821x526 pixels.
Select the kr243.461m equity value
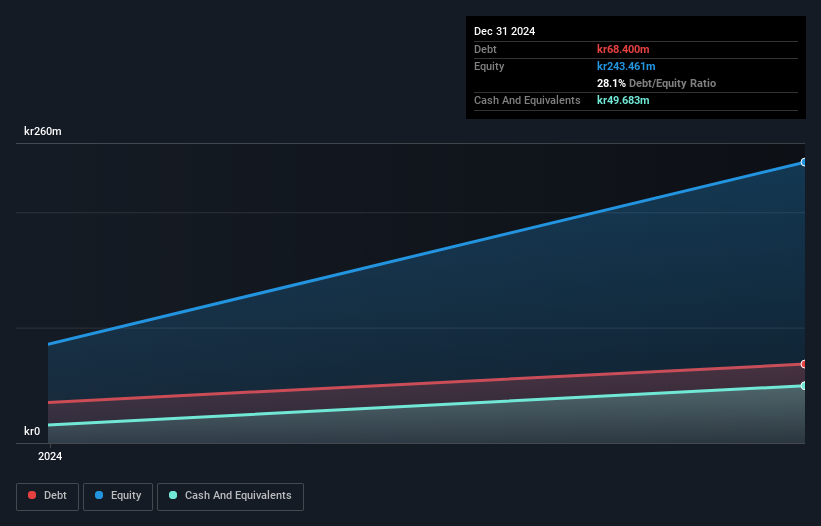tap(626, 66)
